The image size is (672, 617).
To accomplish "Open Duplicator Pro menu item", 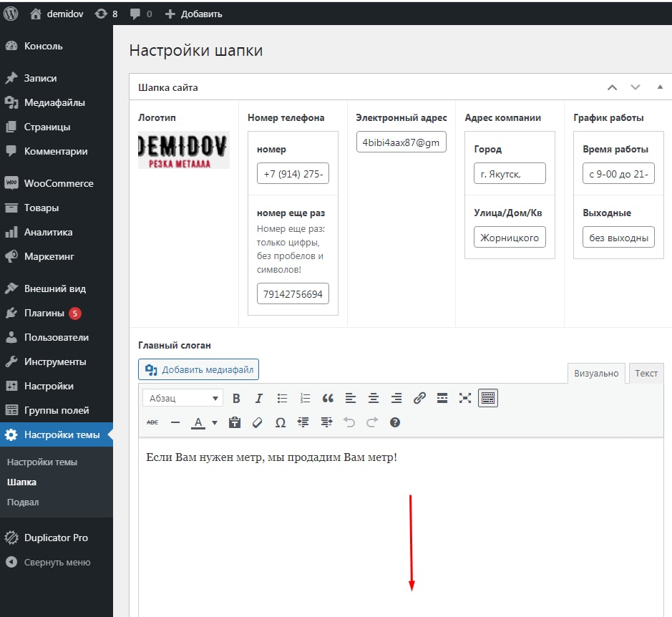I will [56, 538].
